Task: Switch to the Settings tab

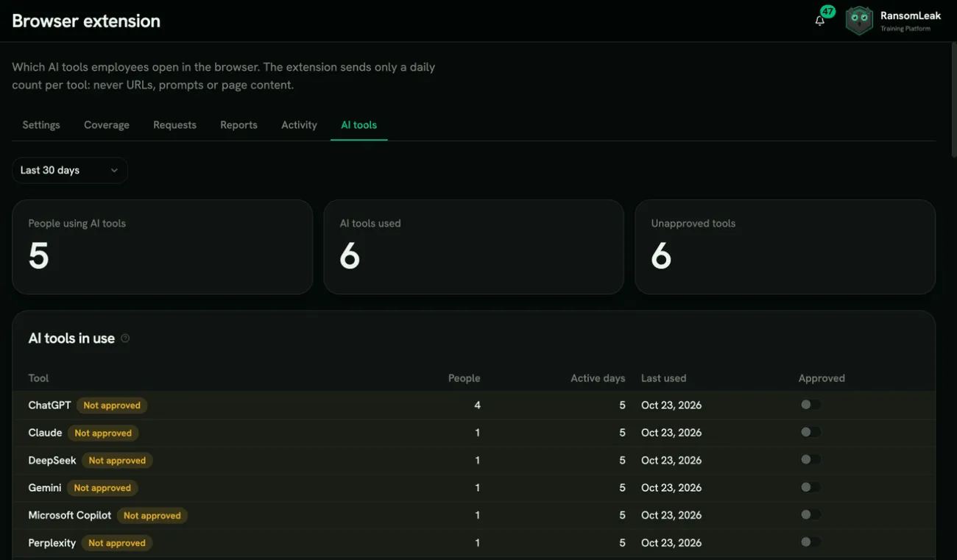Action: pyautogui.click(x=41, y=125)
